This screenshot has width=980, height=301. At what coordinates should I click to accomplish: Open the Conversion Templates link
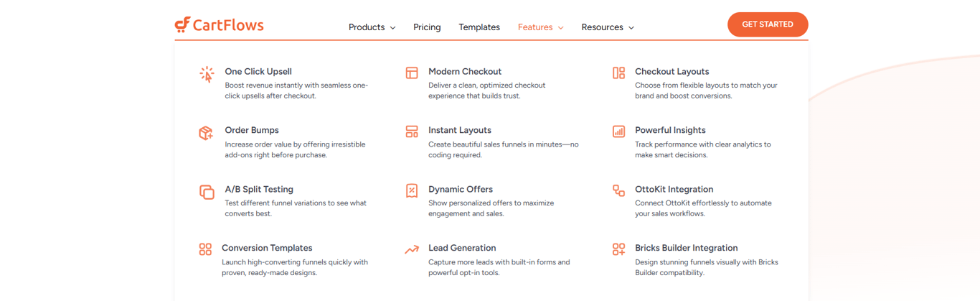pyautogui.click(x=267, y=249)
